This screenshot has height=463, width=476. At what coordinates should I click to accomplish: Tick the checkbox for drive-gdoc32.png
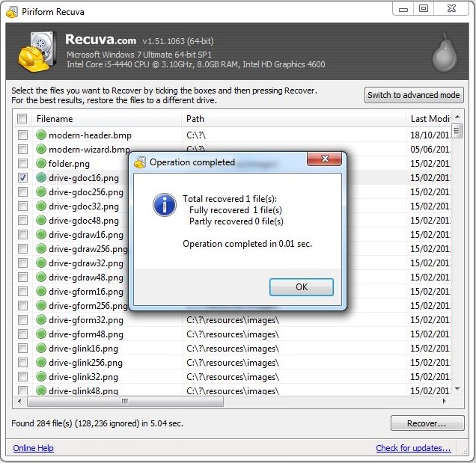pos(22,206)
